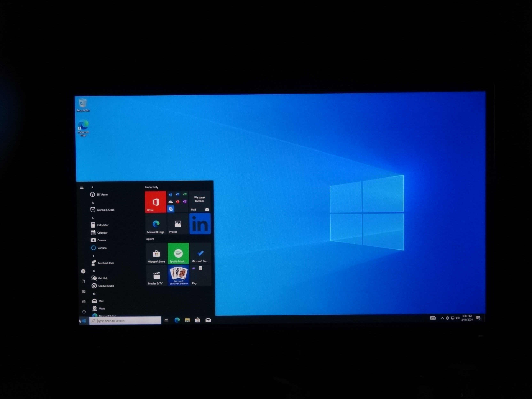The width and height of the screenshot is (532, 399).
Task: Open Documents from Start sidebar
Action: click(x=84, y=281)
